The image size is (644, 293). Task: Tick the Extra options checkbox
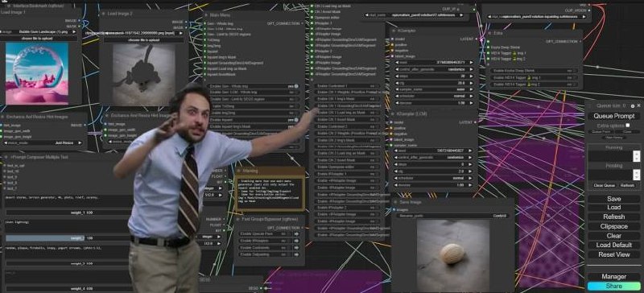628,125
